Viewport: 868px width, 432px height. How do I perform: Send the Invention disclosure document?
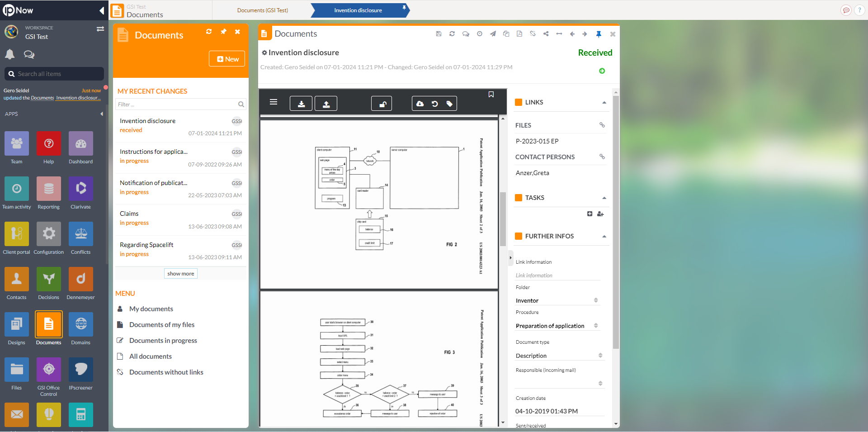[493, 33]
